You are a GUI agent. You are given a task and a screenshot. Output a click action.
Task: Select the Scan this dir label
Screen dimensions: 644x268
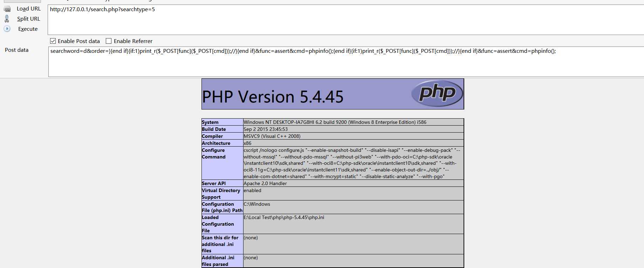tap(220, 244)
